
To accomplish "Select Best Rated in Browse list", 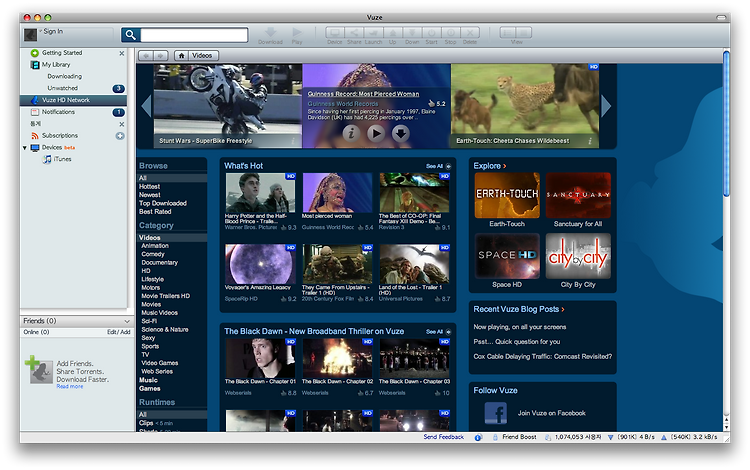I will tap(155, 212).
